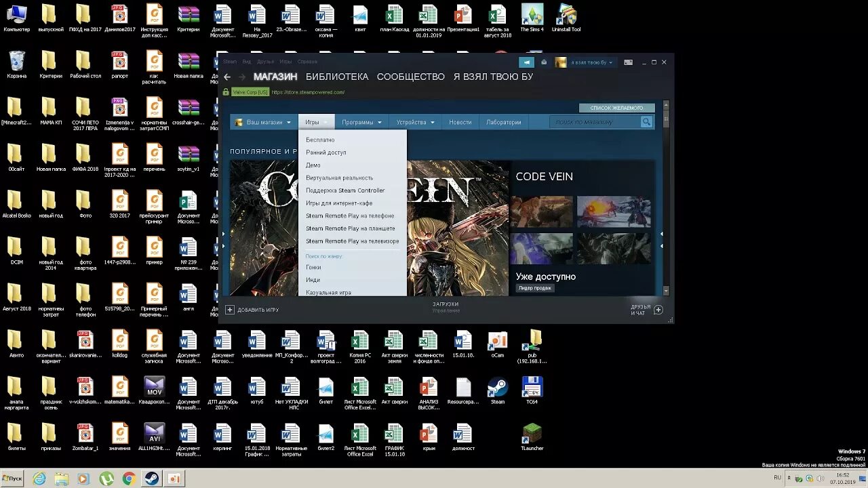Select Бесплатно in Игры dropdown
The image size is (868, 488).
pyautogui.click(x=320, y=140)
